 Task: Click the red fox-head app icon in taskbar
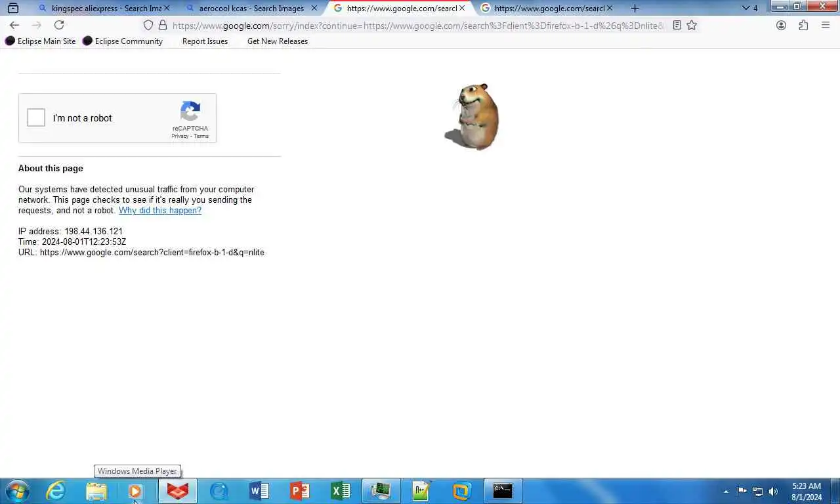[x=178, y=491]
